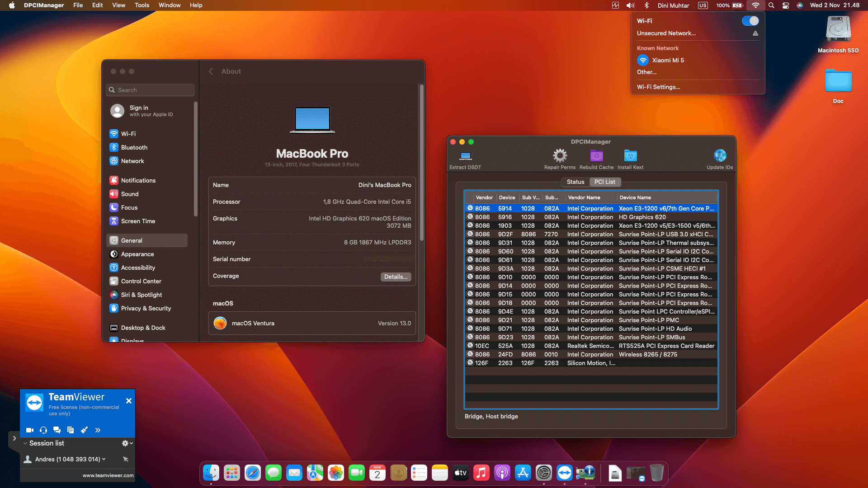The width and height of the screenshot is (868, 488).
Task: Open Spotlight search from the menu bar
Action: (x=771, y=5)
